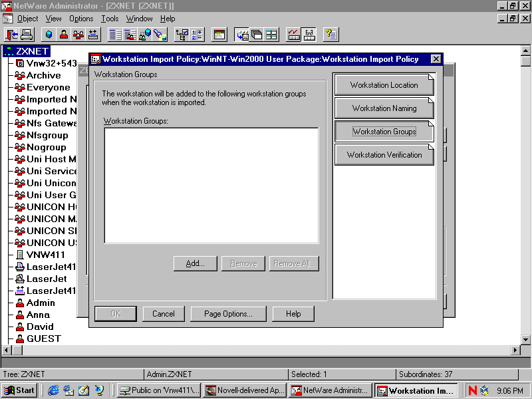Click the question mark Help toolbar icon
This screenshot has height=399, width=532.
331,35
